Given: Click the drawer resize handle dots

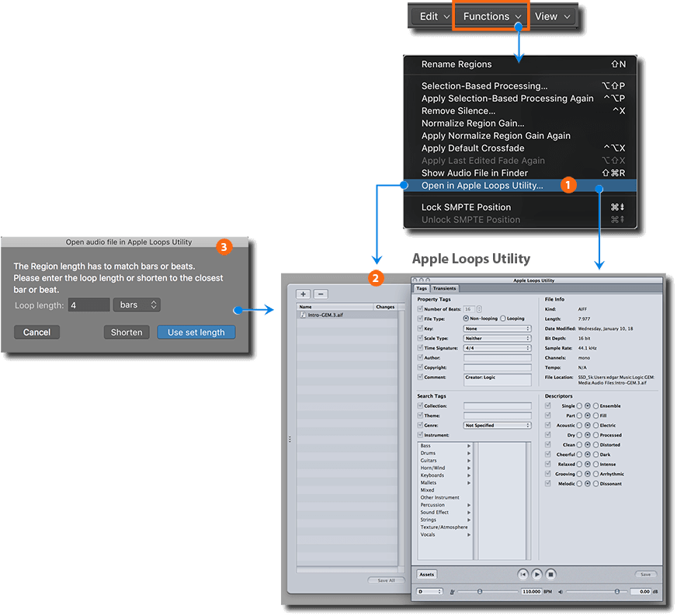Looking at the screenshot, I should 290,440.
